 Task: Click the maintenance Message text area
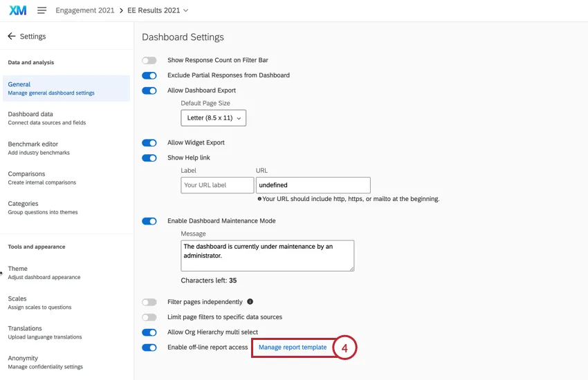[x=267, y=255]
